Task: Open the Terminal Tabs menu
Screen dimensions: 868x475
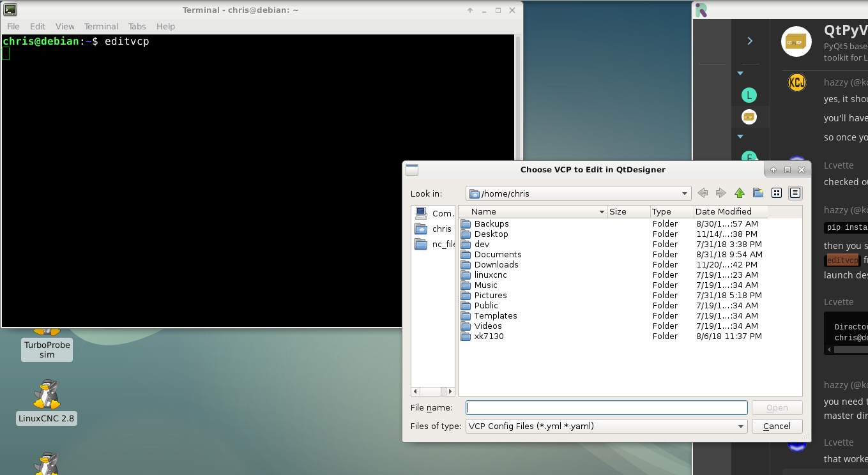Action: (137, 26)
